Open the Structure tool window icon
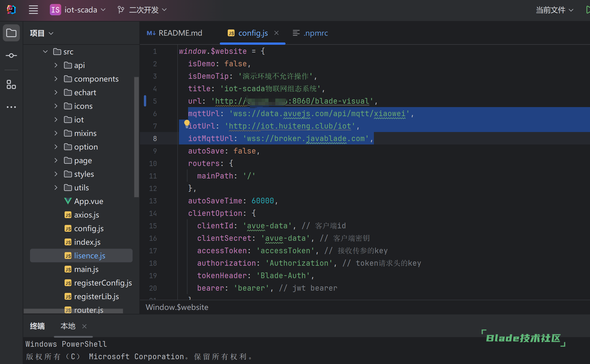Screen dimensions: 590x364 coord(11,84)
